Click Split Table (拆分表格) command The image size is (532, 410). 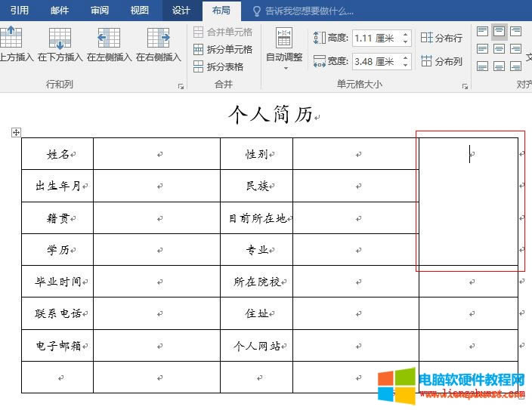[218, 66]
